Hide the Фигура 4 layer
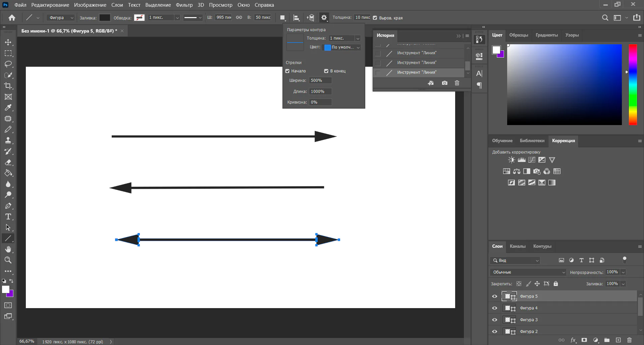Viewport: 644px width, 345px height. [494, 308]
